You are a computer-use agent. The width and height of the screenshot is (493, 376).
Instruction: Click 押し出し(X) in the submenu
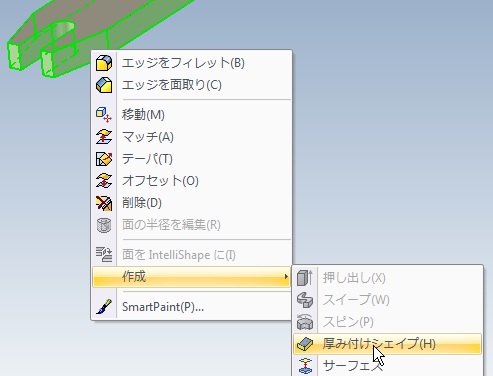[x=388, y=278]
